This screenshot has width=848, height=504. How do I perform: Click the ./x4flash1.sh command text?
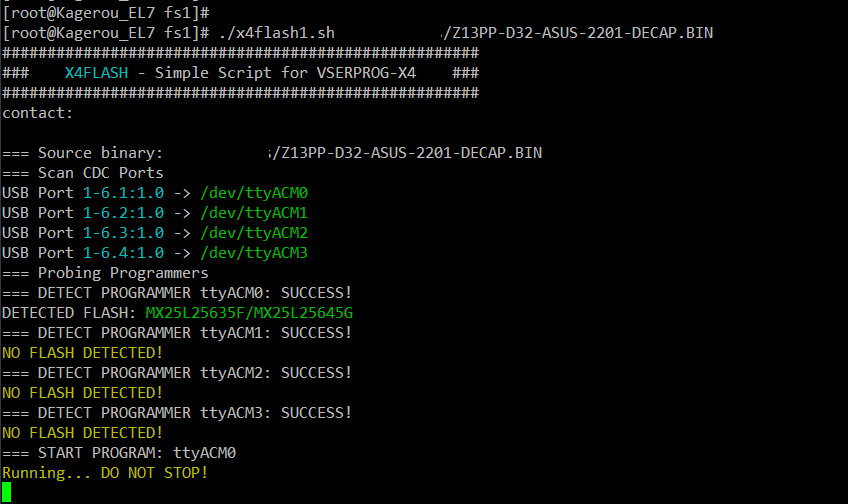(x=277, y=33)
